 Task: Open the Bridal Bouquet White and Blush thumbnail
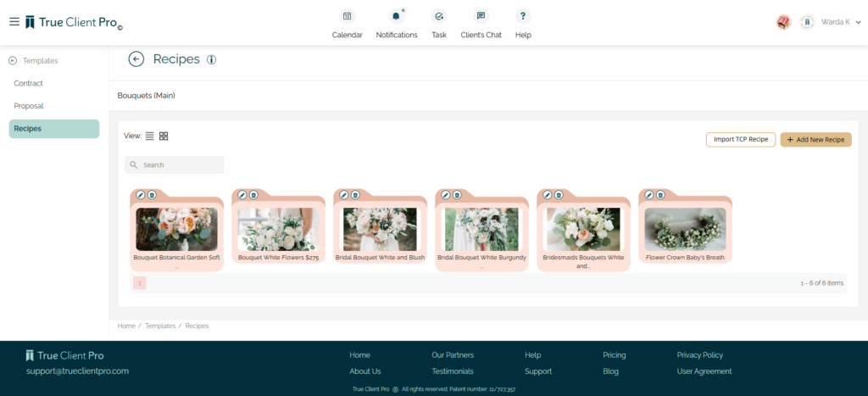pos(380,229)
